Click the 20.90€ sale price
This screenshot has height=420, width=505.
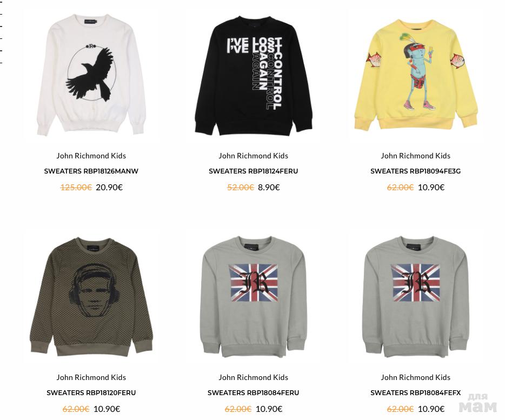(109, 188)
